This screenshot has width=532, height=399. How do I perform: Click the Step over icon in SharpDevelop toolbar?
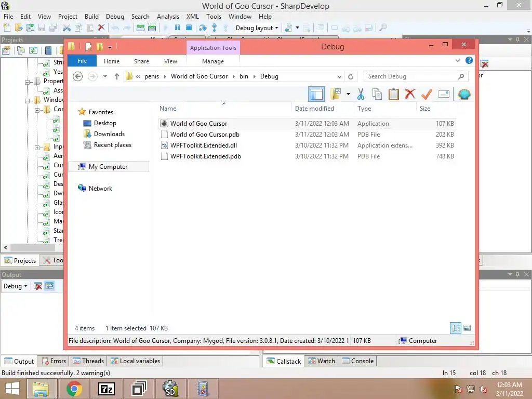(203, 28)
